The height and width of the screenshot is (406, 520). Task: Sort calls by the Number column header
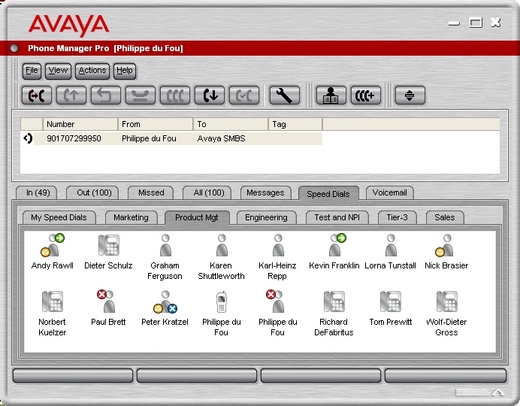point(80,124)
